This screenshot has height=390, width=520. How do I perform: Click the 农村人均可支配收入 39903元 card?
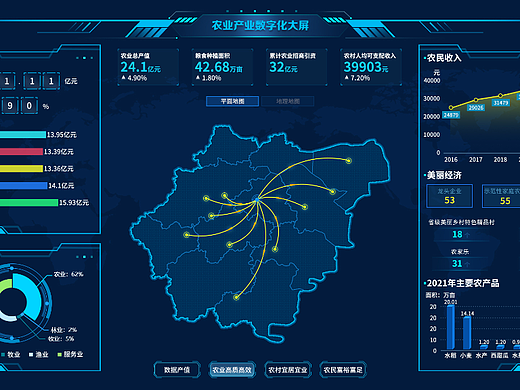[x=371, y=67]
